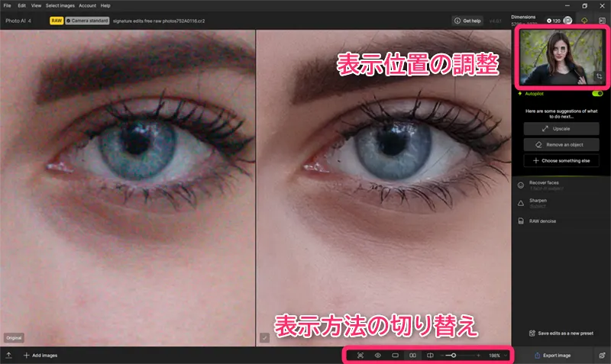
Task: Click the Original label on left preview
Action: (x=14, y=338)
